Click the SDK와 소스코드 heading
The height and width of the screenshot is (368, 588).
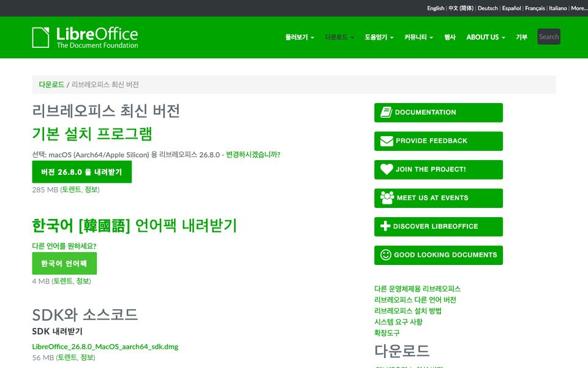tap(85, 315)
